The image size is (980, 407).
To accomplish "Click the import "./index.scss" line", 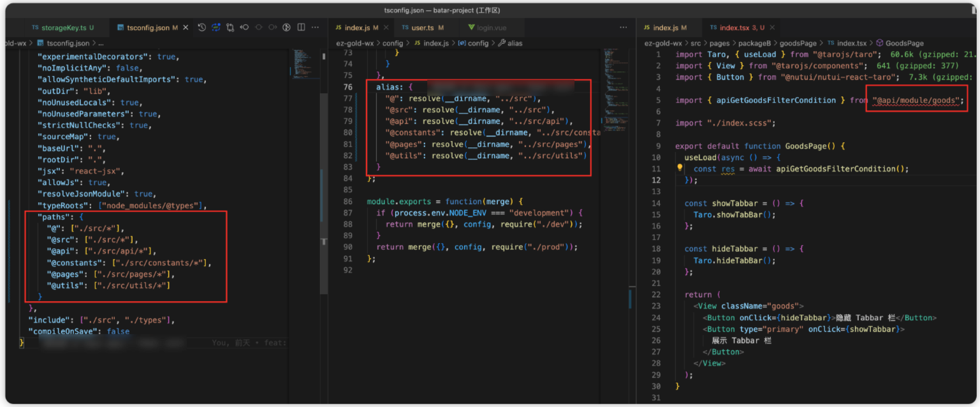I will (725, 123).
